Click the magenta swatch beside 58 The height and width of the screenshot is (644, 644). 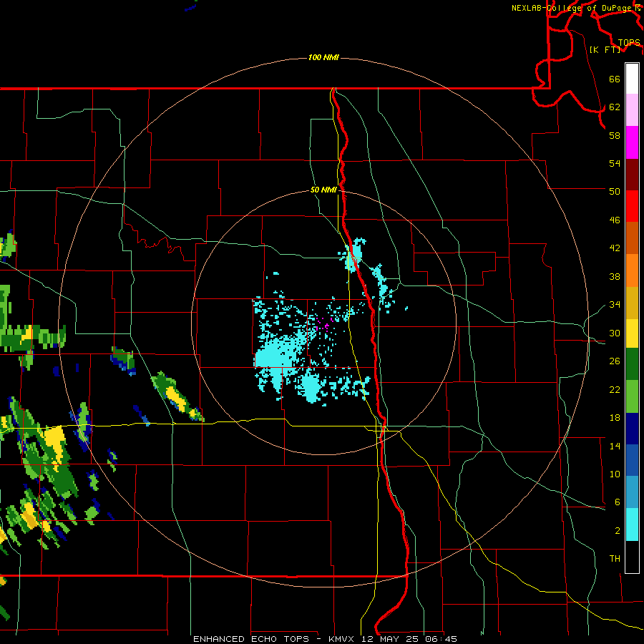pyautogui.click(x=632, y=142)
